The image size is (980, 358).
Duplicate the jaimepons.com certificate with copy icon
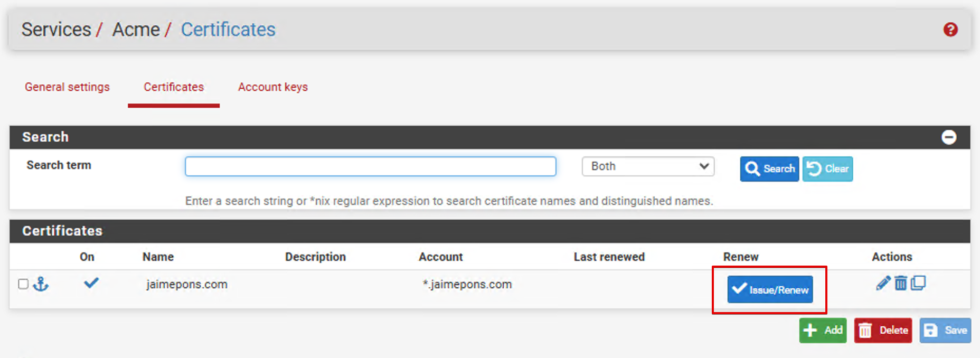coord(918,284)
